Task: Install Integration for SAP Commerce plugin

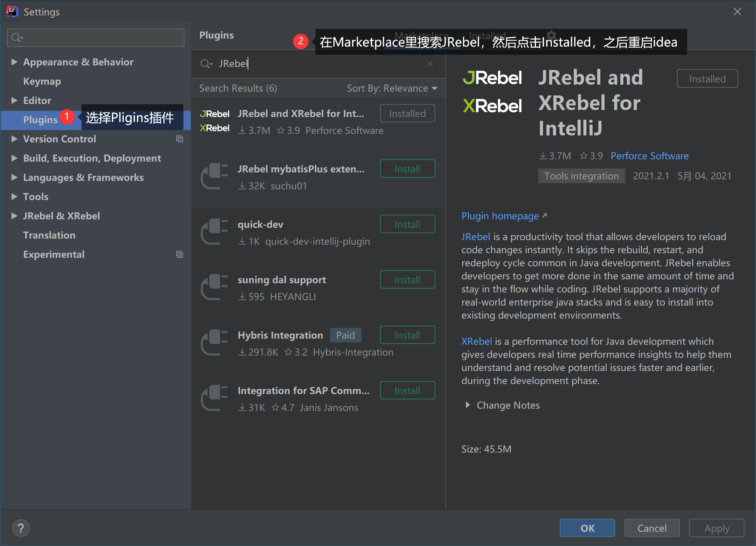Action: pyautogui.click(x=407, y=390)
